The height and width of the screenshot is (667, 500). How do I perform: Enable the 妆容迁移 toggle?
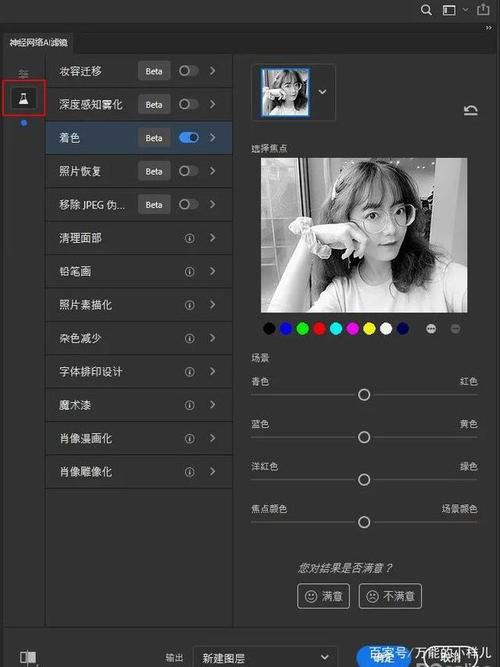coord(189,71)
